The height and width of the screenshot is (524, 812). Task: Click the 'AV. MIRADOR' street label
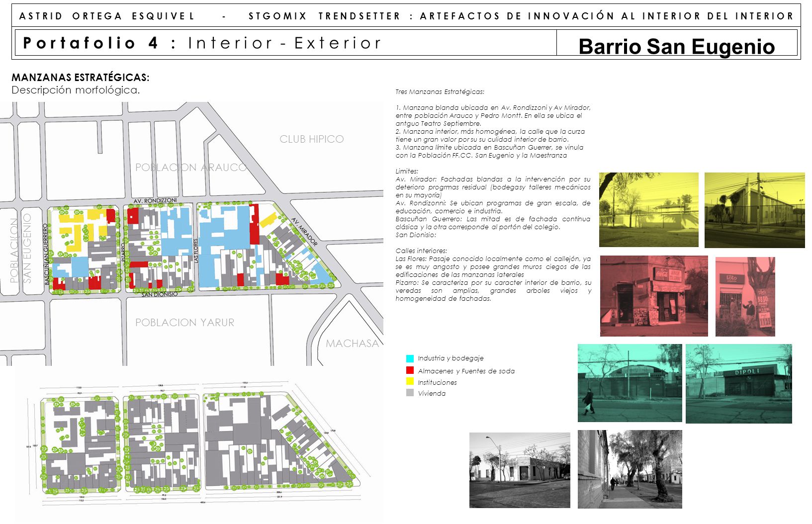point(304,231)
